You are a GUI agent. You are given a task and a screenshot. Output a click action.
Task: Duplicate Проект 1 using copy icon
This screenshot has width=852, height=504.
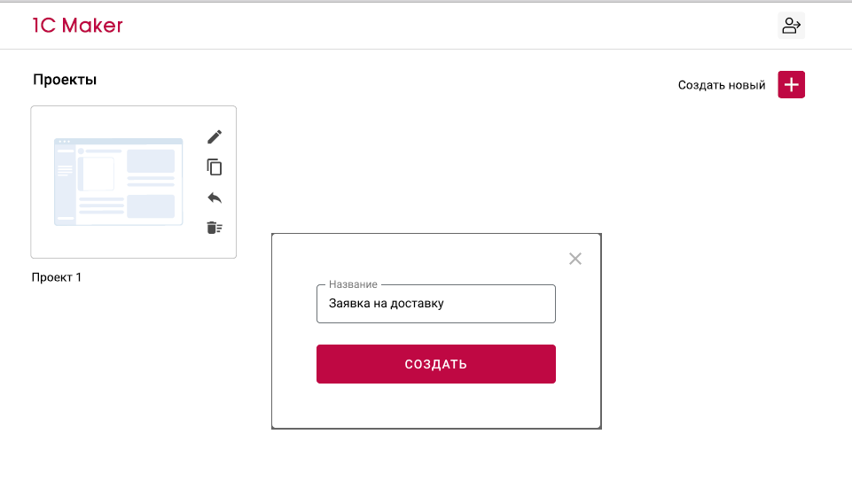(214, 167)
